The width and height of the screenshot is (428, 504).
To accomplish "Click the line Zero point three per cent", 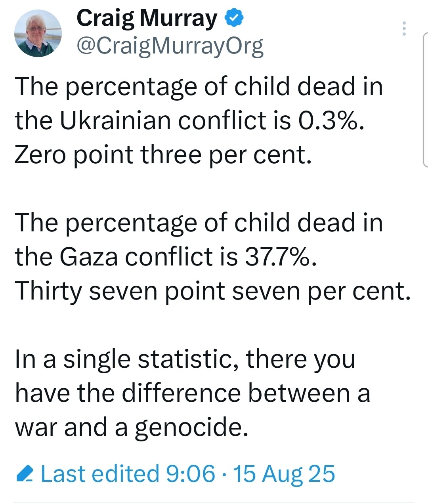I will (x=163, y=155).
